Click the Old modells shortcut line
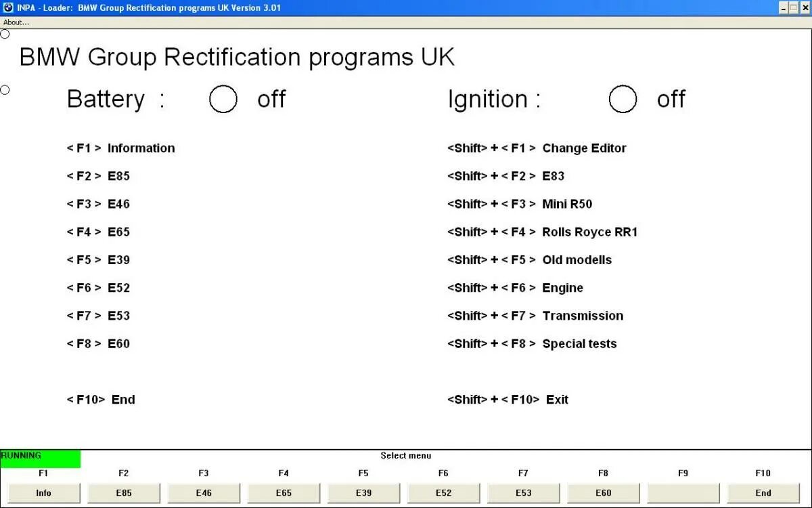The width and height of the screenshot is (812, 508). pyautogui.click(x=530, y=260)
